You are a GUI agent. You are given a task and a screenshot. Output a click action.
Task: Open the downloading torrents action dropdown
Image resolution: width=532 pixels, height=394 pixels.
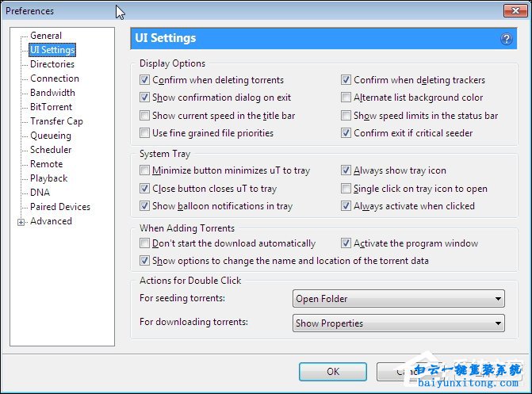399,323
